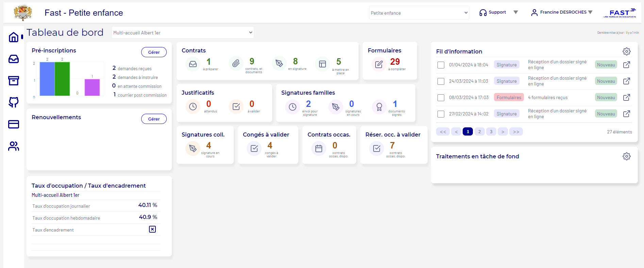Tick the checkbox for 01/04/2024 notification
Viewport: 644px width, 268px height.
[x=441, y=65]
